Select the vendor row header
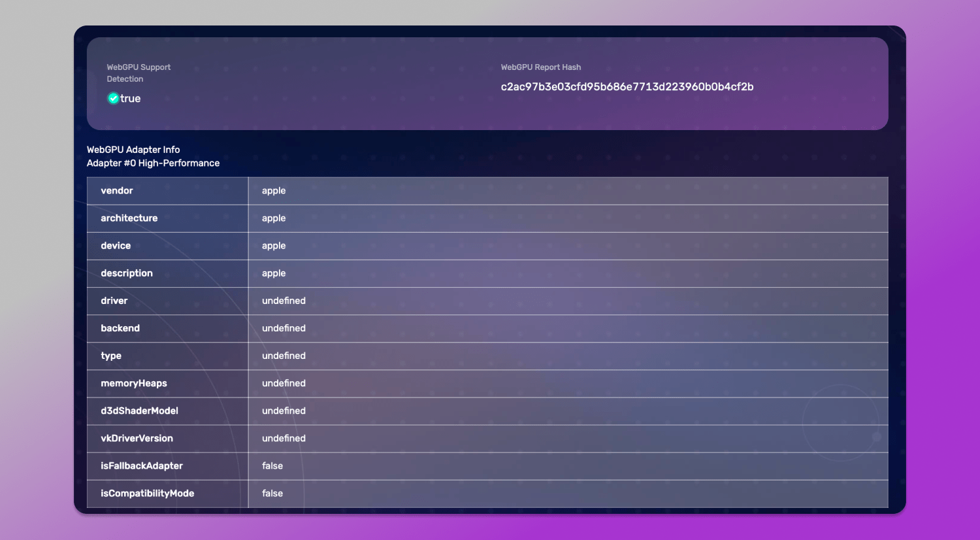 (117, 190)
